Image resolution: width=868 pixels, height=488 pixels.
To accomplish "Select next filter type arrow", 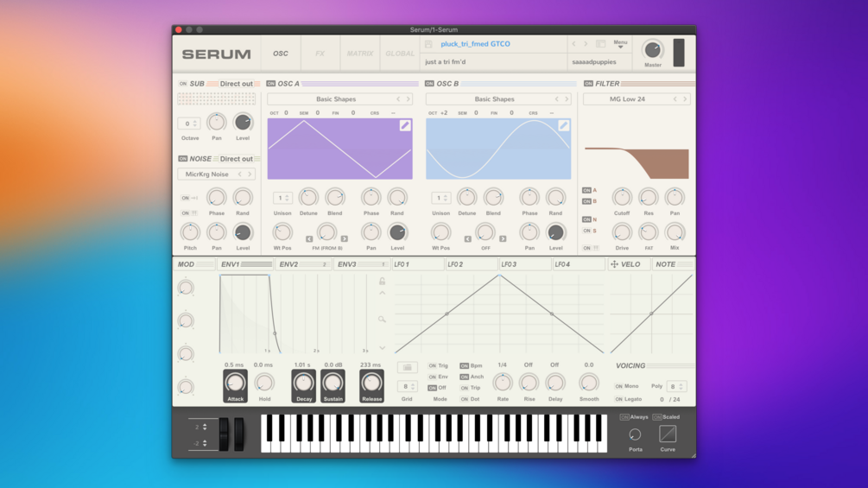I will tap(685, 99).
